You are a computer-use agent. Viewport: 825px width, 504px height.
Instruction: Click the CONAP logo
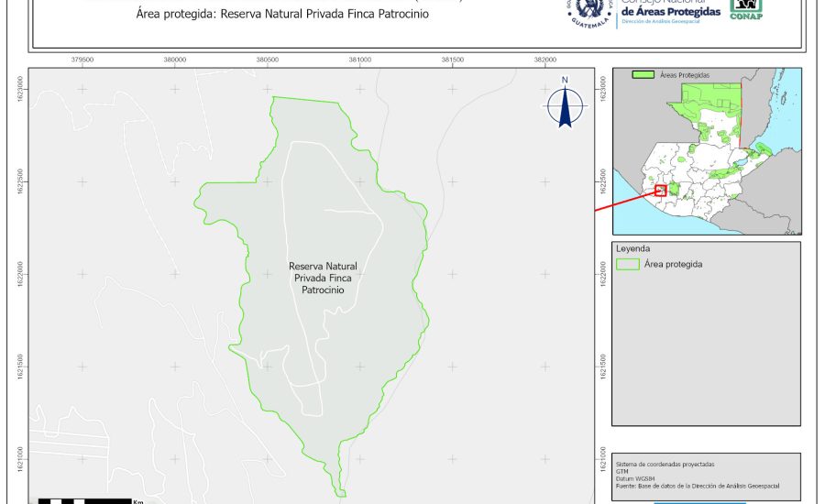(x=745, y=10)
